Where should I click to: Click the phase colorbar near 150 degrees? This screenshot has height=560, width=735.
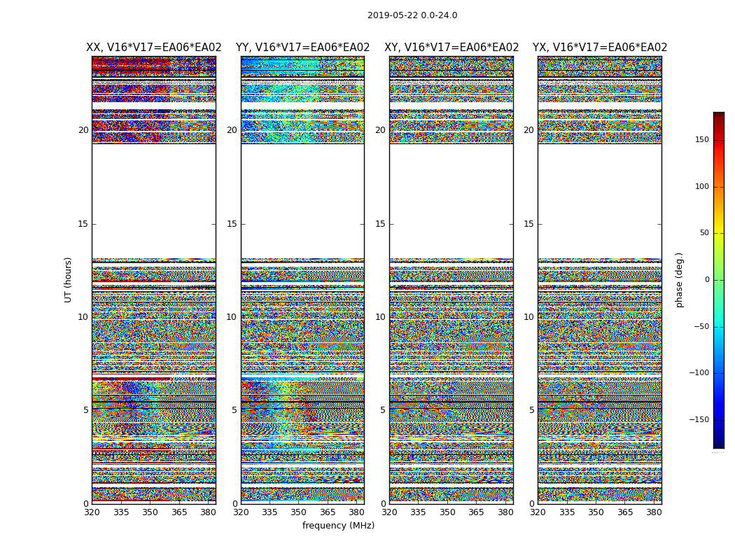(x=719, y=139)
